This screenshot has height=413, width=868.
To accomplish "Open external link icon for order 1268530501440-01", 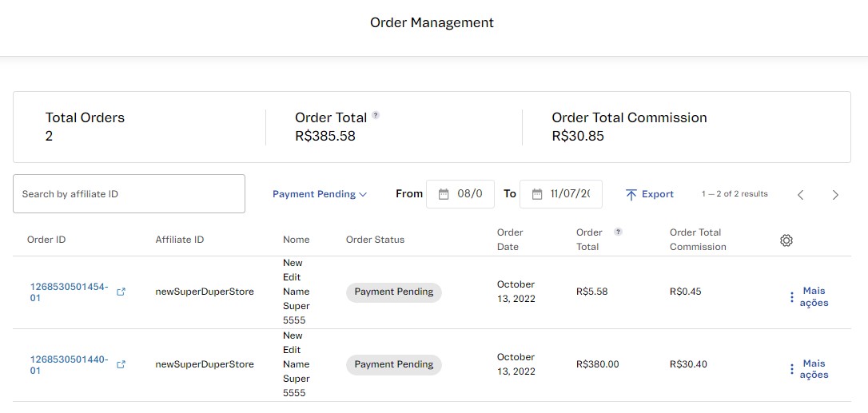I will 121,365.
